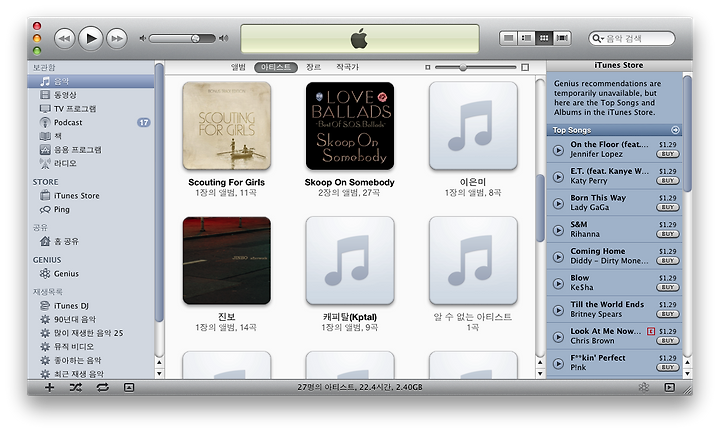This screenshot has width=720, height=433.
Task: Open the search options magnifier dropdown
Action: pos(598,39)
